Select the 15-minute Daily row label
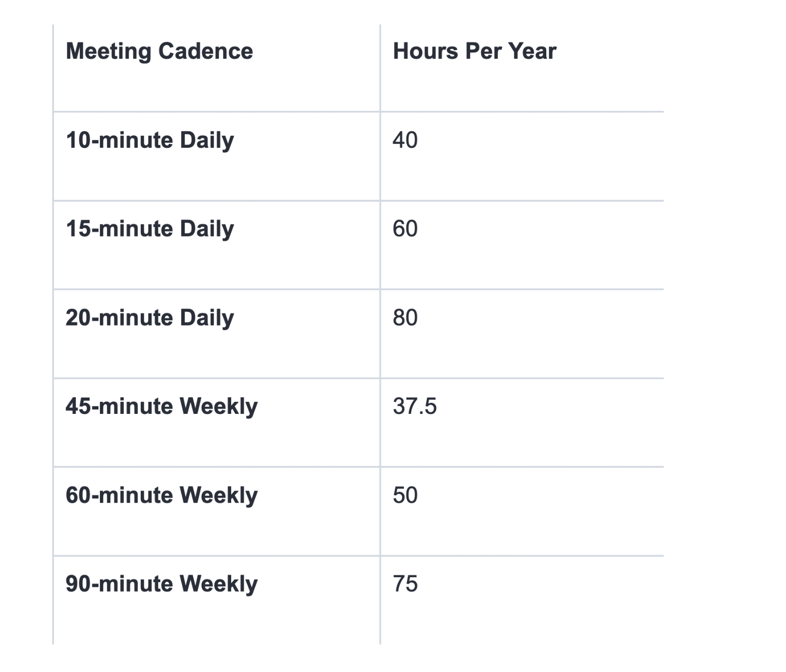 pos(150,229)
